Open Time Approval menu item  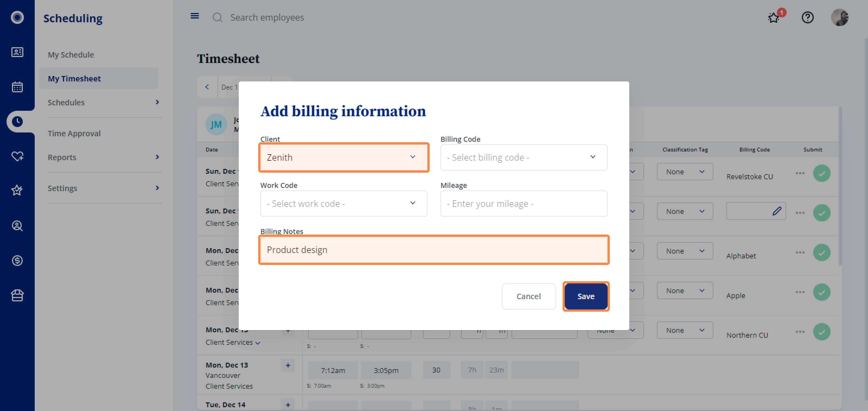[74, 134]
